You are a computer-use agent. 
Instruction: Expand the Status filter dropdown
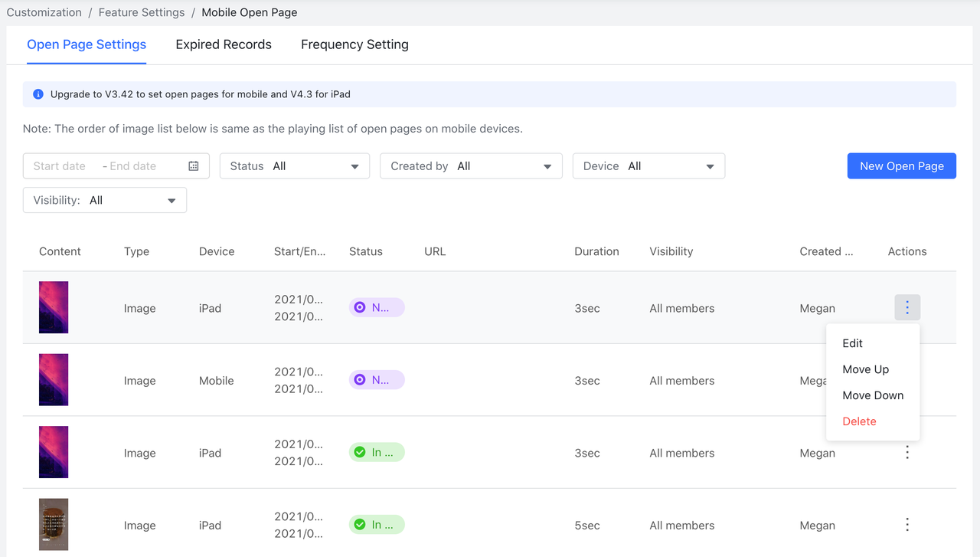pos(294,165)
